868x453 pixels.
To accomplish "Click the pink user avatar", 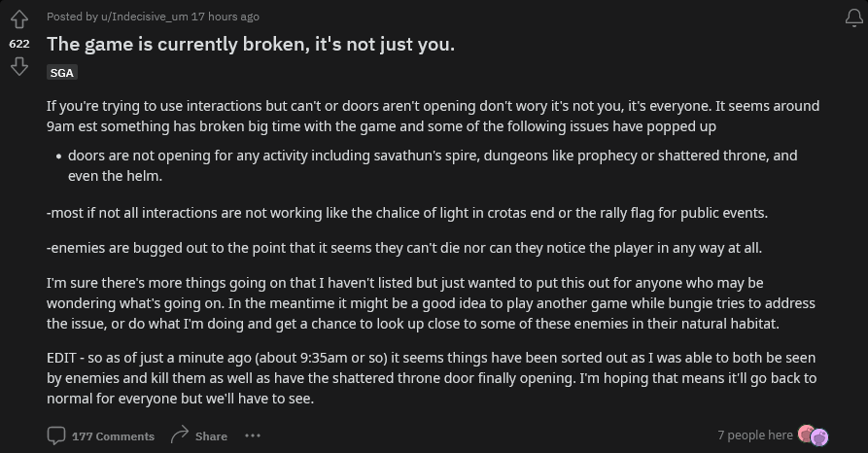I will click(806, 435).
